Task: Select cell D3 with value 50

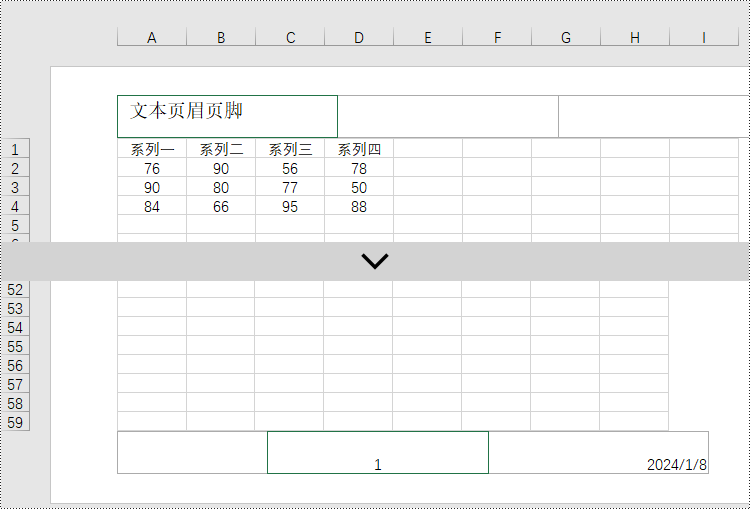Action: coord(359,187)
